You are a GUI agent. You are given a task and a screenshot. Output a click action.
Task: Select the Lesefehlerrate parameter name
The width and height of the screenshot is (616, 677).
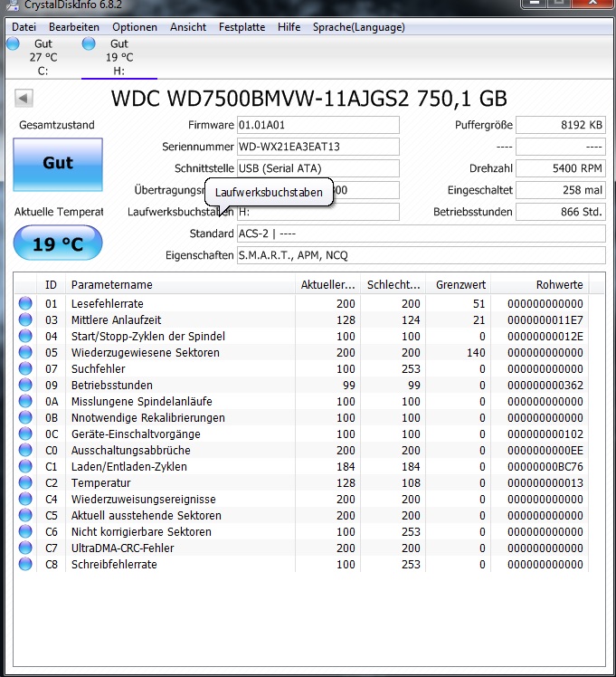click(x=108, y=303)
